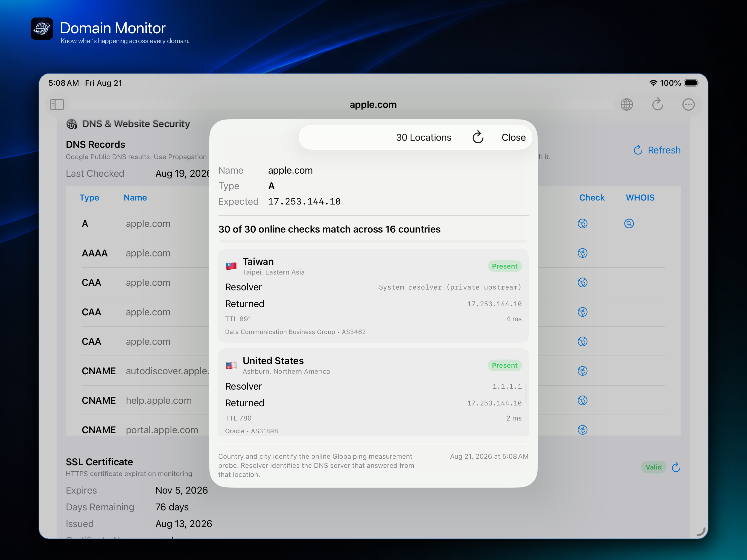Screen dimensions: 747x560
Task: Open the more options ellipsis icon
Action: tap(688, 104)
